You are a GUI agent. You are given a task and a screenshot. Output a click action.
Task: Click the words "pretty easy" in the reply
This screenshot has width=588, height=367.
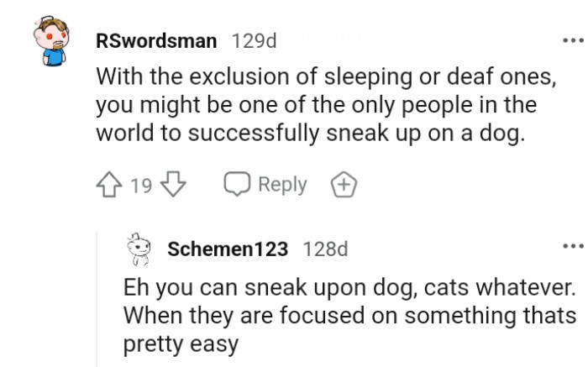pos(181,344)
